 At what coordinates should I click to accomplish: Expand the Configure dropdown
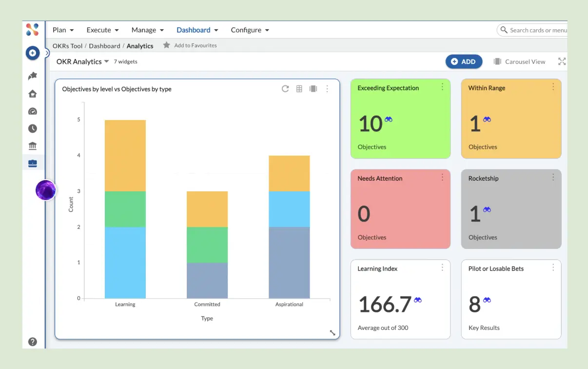pos(249,30)
